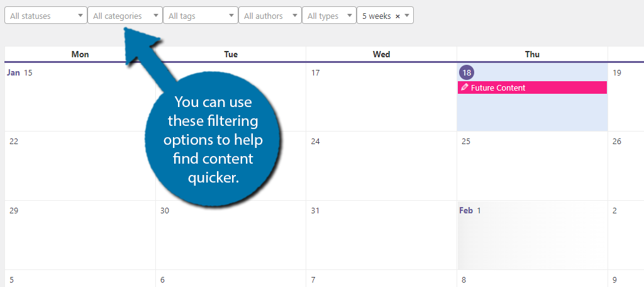Screen dimensions: 644x287
Task: Click the Wednesday 24 date cell
Action: [382, 166]
